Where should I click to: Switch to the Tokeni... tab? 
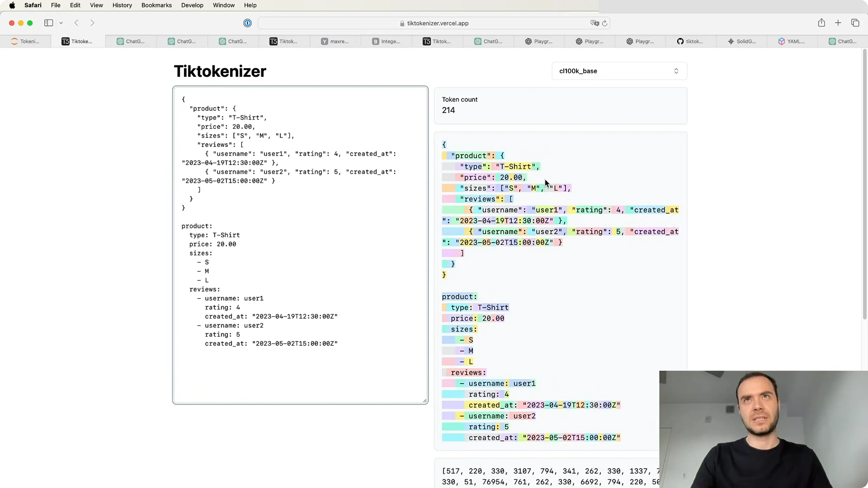(x=26, y=41)
